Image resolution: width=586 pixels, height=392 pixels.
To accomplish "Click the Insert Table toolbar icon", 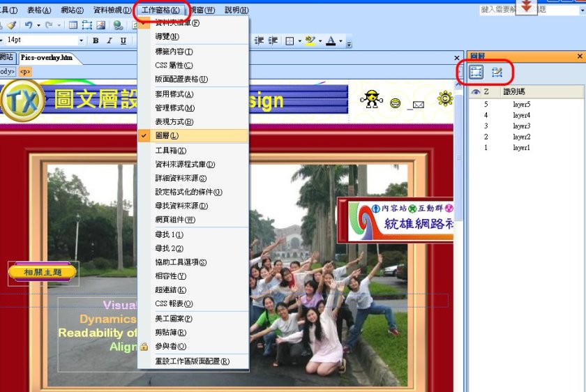I will [x=73, y=25].
